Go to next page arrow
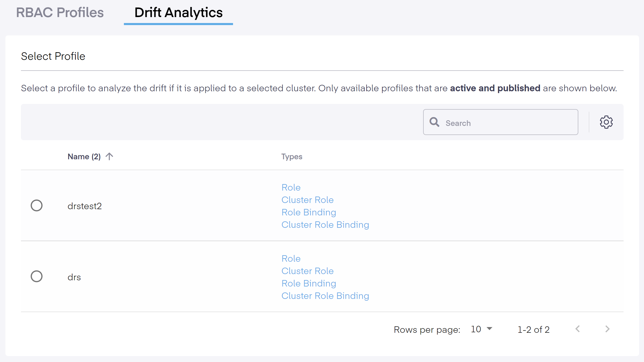 [x=608, y=329]
